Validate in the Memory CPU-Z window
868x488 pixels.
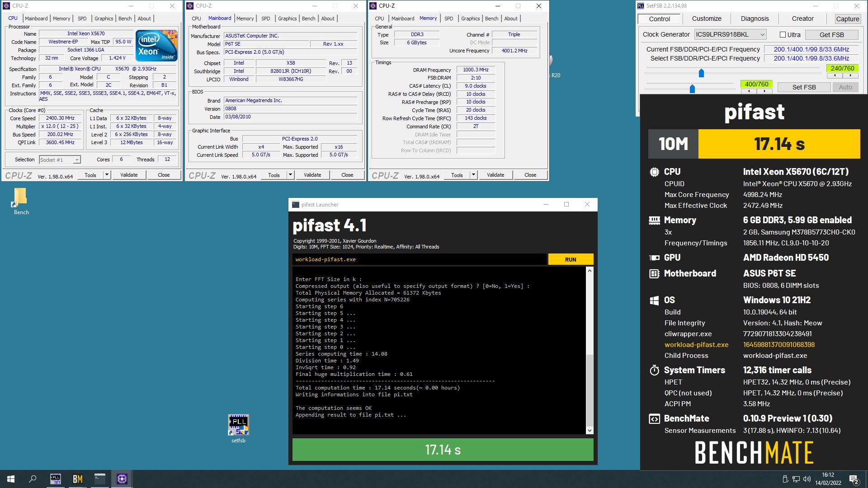tap(495, 175)
